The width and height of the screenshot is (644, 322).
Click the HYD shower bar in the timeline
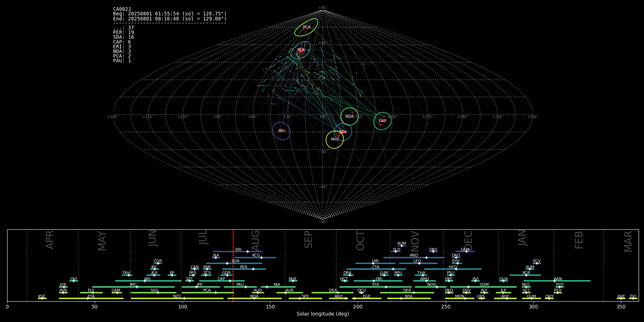(x=453, y=269)
